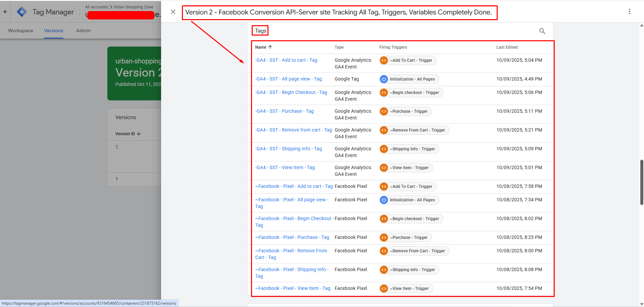Click the trigger icon for Facebook View Item
Viewport: 644px width, 307px height.
pos(384,289)
